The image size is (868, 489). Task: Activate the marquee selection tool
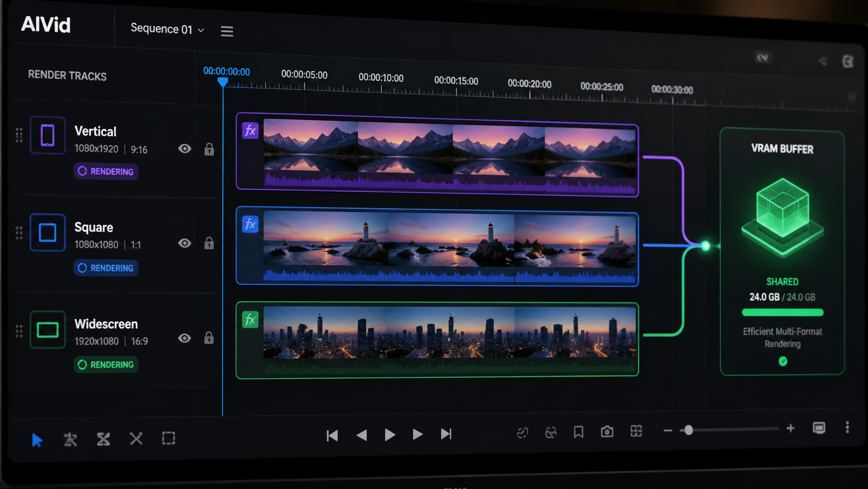(169, 438)
